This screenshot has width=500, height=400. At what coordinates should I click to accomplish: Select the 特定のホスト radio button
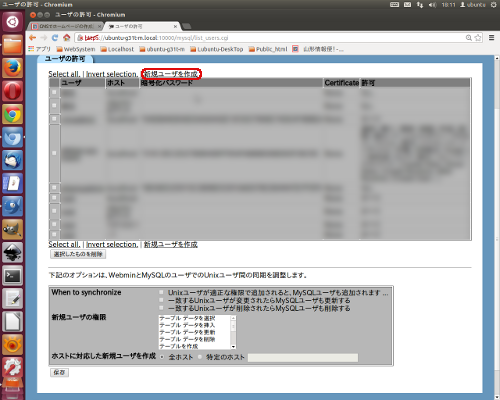(x=200, y=357)
